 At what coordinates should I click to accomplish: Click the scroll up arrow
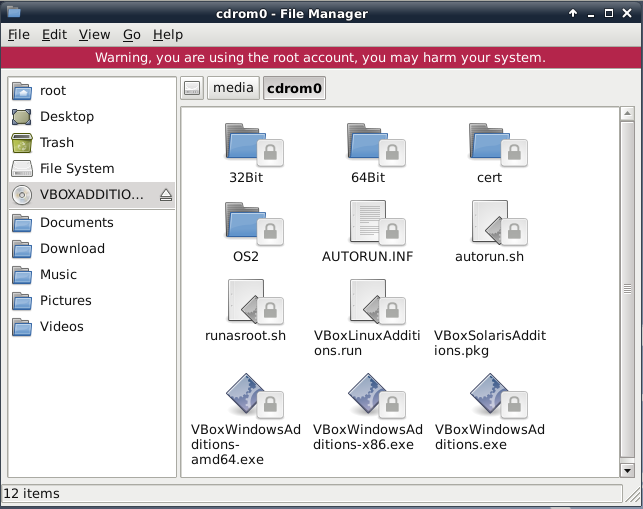[627, 114]
